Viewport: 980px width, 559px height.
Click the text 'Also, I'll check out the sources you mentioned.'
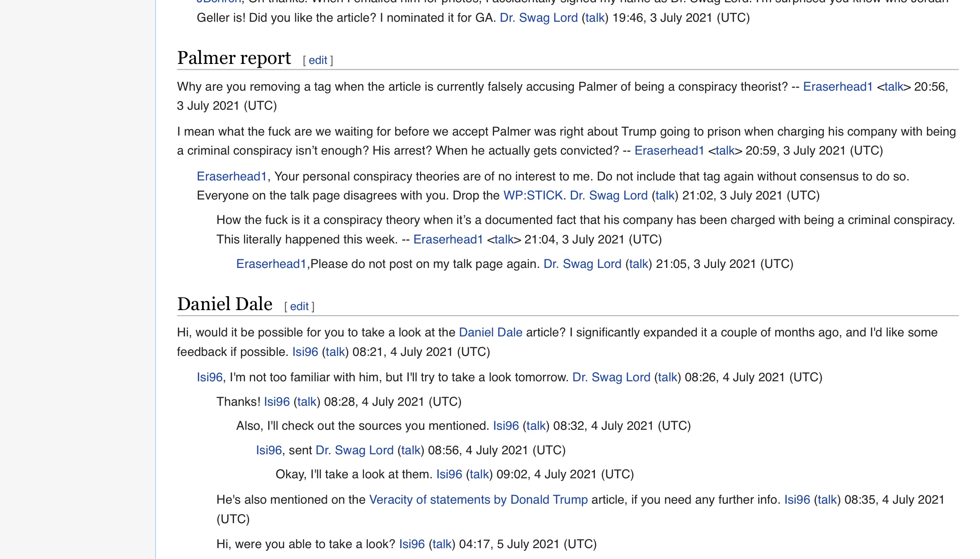tap(363, 426)
